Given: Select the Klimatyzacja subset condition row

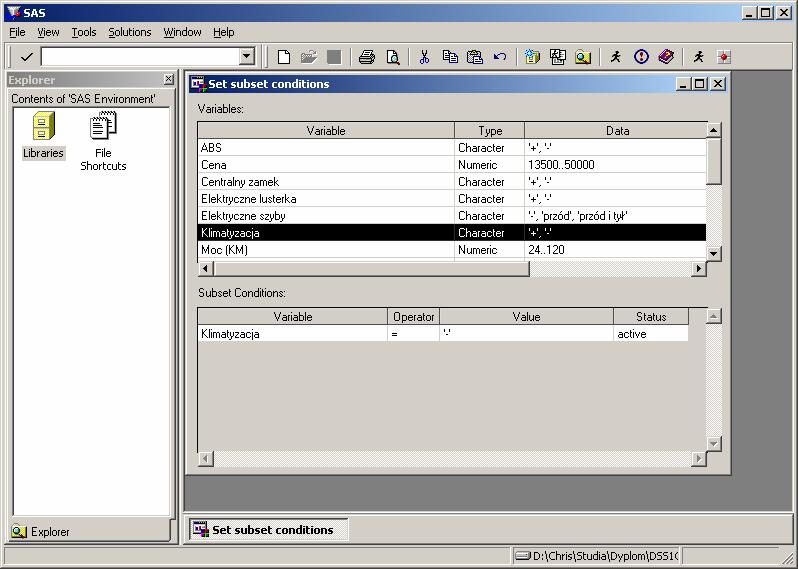Looking at the screenshot, I should coord(443,334).
